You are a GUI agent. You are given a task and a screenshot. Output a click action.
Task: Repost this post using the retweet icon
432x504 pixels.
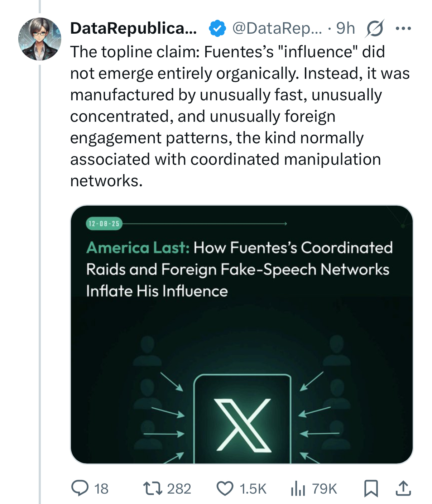(x=152, y=488)
